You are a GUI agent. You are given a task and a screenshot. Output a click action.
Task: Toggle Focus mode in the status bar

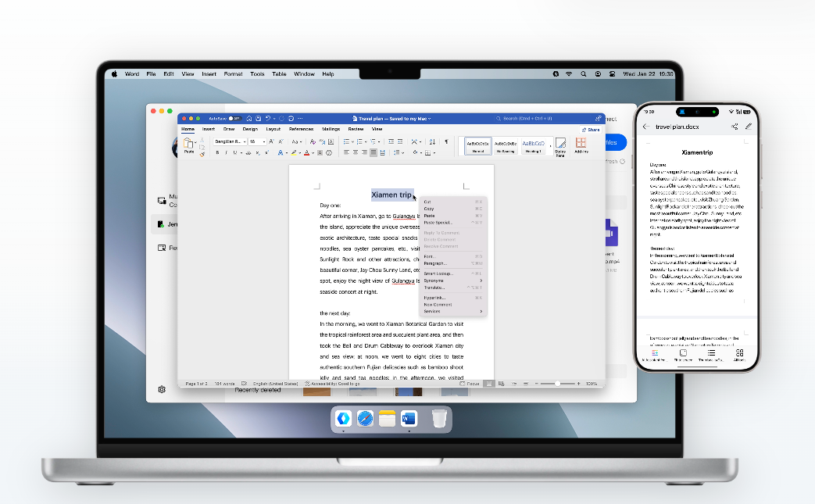(470, 384)
